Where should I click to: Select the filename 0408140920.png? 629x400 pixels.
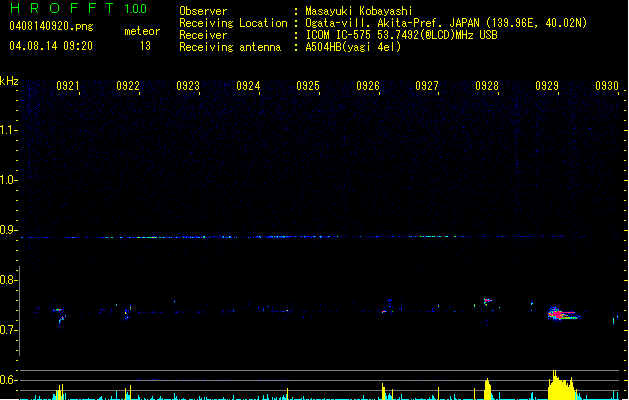coord(51,26)
